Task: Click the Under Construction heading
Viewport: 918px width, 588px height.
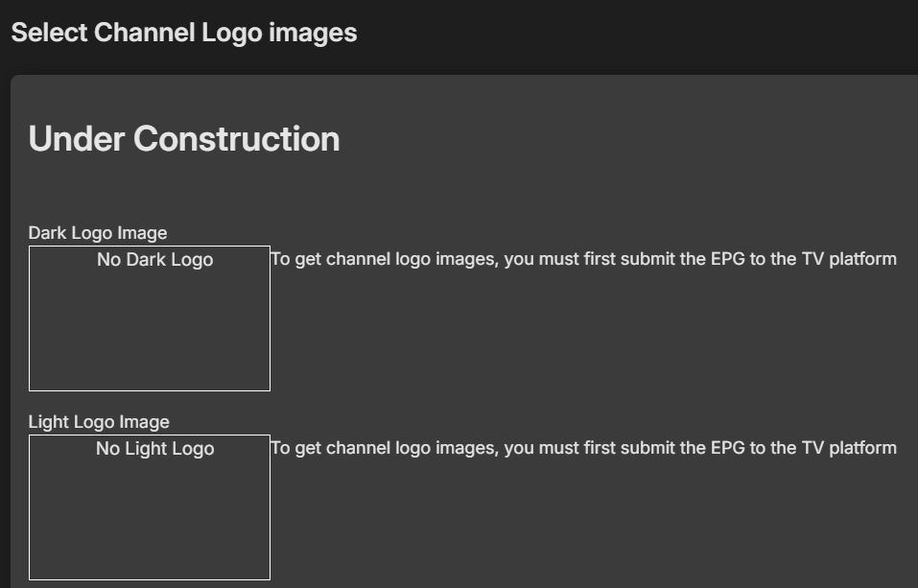Action: [x=184, y=139]
